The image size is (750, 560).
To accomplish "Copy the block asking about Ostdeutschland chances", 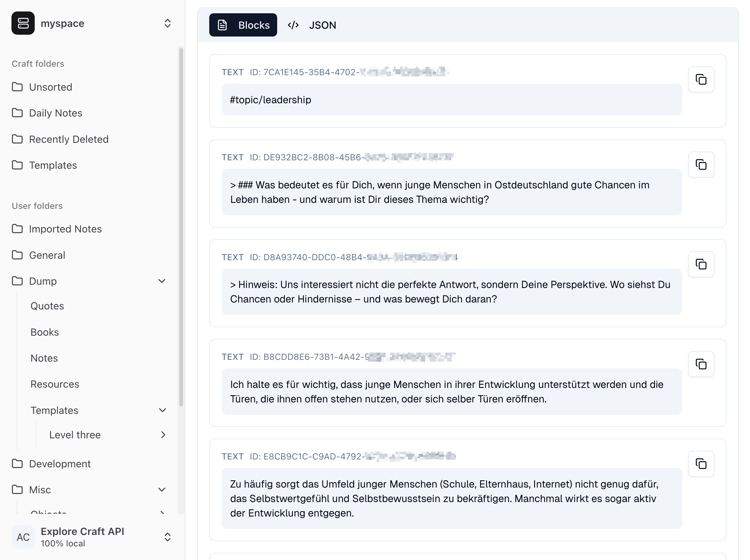I will click(701, 165).
